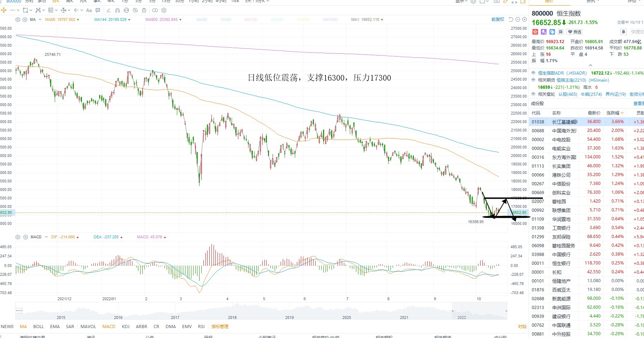Screen dimensions: 644x338
Task: Remove the MA indicator with X icon
Action: pyautogui.click(x=25, y=19)
